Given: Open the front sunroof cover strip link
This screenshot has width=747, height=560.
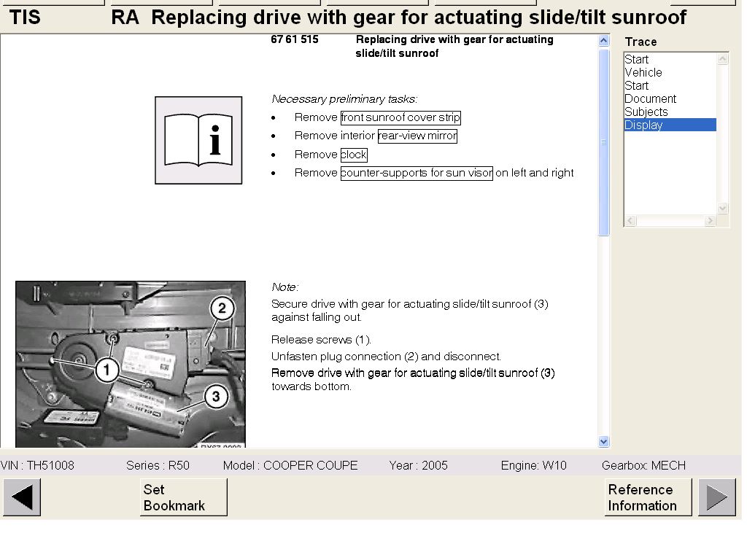Looking at the screenshot, I should (x=400, y=117).
